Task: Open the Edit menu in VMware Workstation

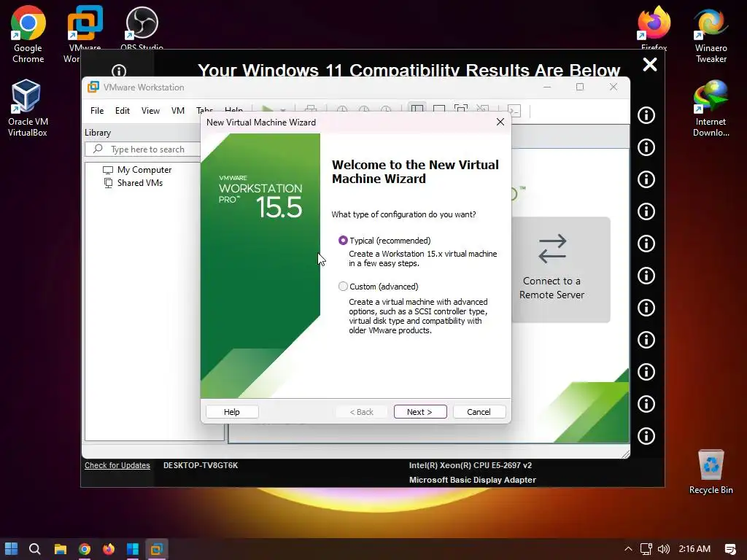Action: [x=123, y=111]
